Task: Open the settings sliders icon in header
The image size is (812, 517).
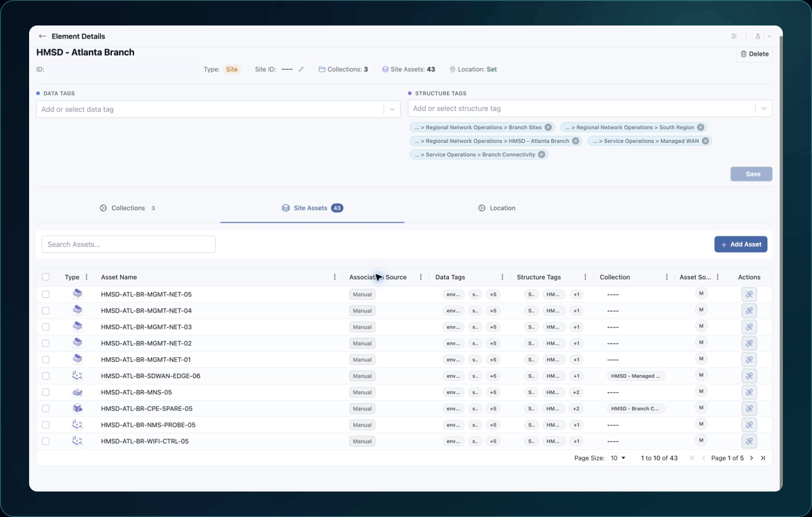Action: (734, 36)
